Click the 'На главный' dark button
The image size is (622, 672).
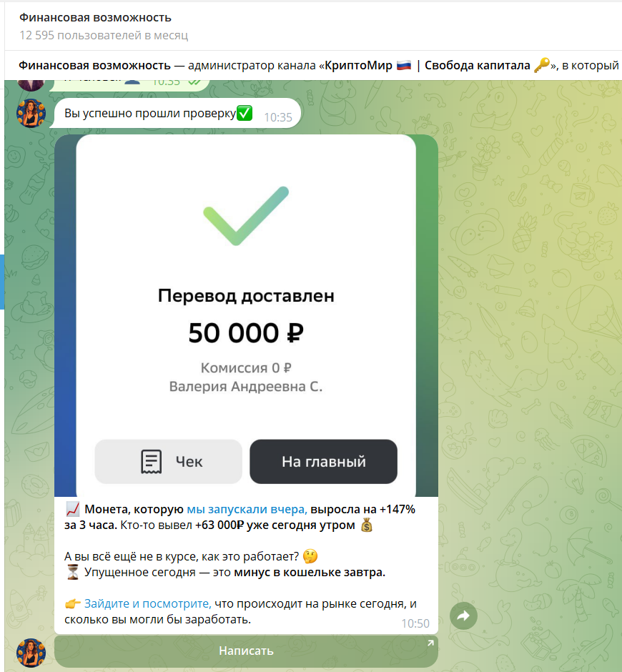pyautogui.click(x=324, y=462)
